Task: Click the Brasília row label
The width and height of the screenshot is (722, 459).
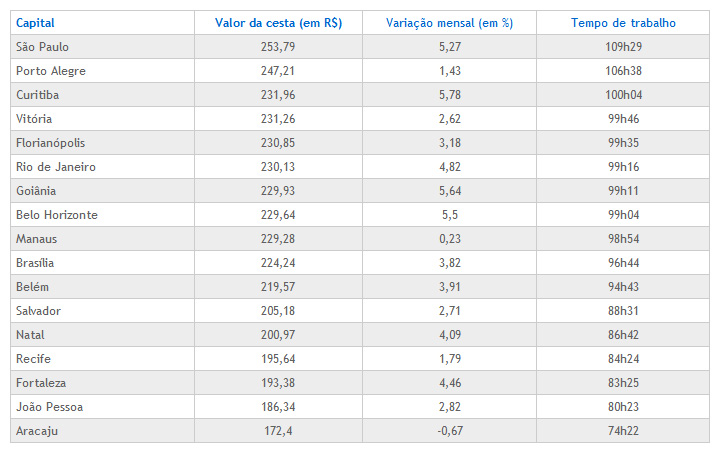Action: pos(36,263)
